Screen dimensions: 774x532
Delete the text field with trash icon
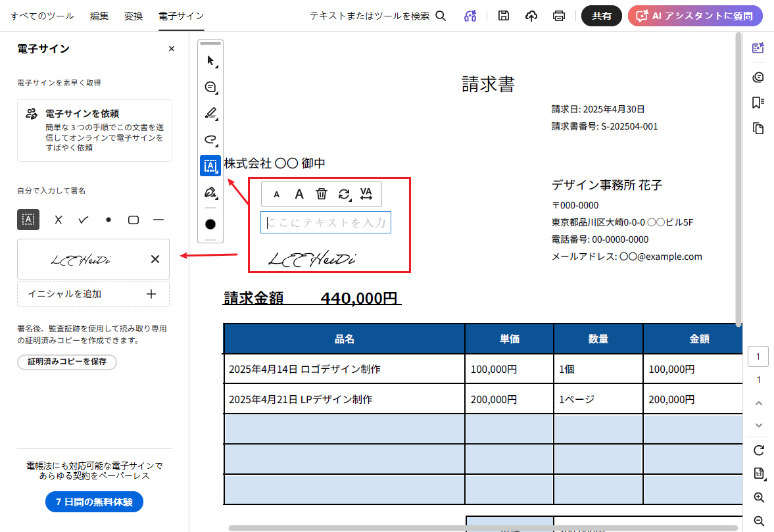pyautogui.click(x=322, y=194)
